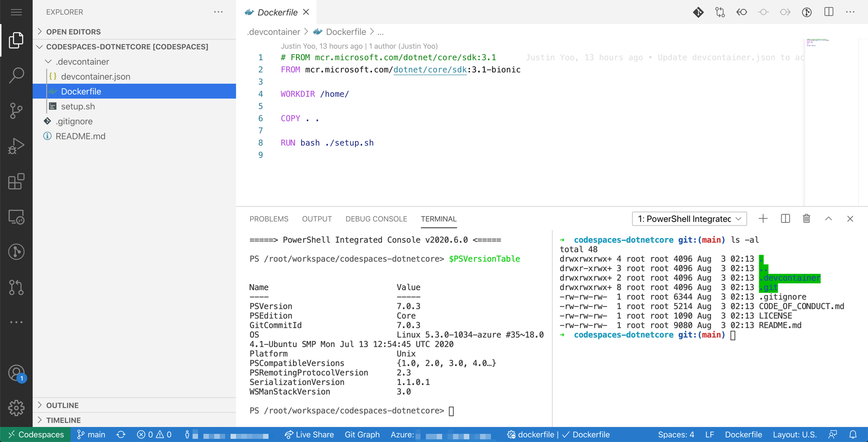This screenshot has height=442, width=868.
Task: Select the Dockerfile editor tab
Action: [x=277, y=12]
